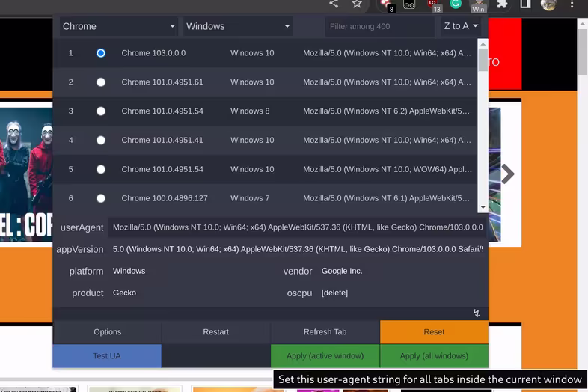Click the vendor field showing Google Inc.

402,271
